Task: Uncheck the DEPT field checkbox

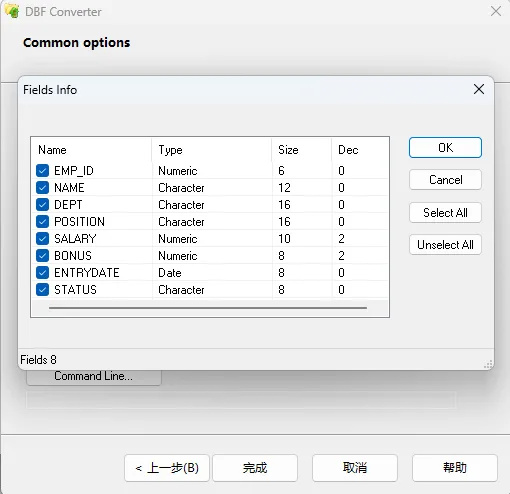Action: pos(42,205)
